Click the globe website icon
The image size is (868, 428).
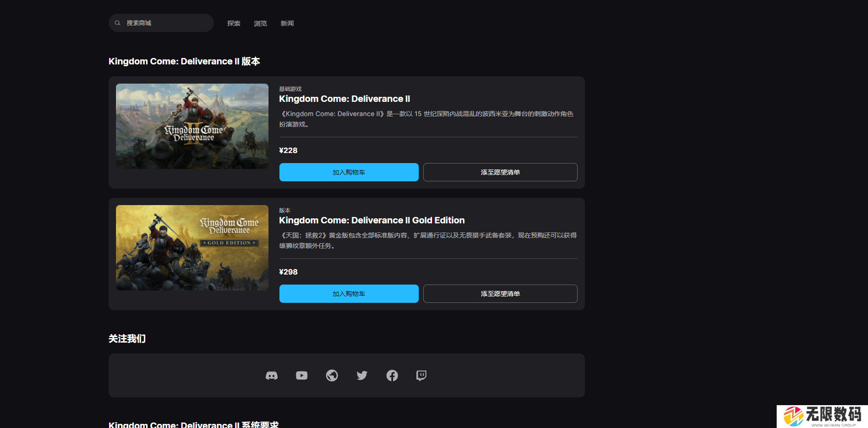coord(332,375)
